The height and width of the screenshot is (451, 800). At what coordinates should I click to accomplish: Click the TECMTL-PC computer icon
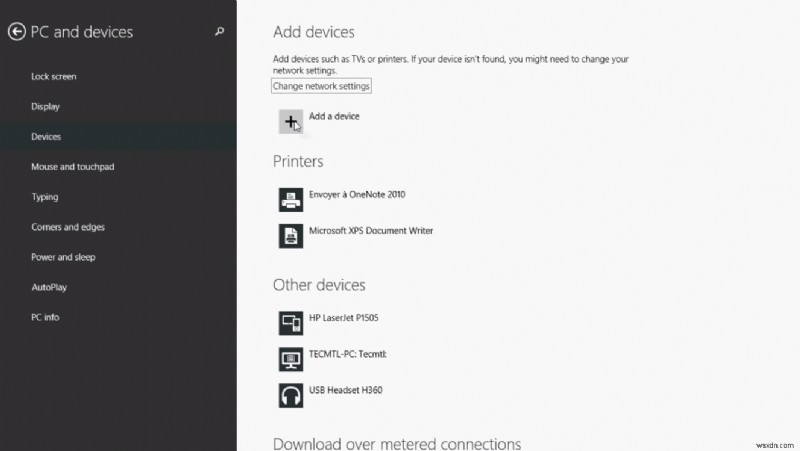tap(291, 359)
